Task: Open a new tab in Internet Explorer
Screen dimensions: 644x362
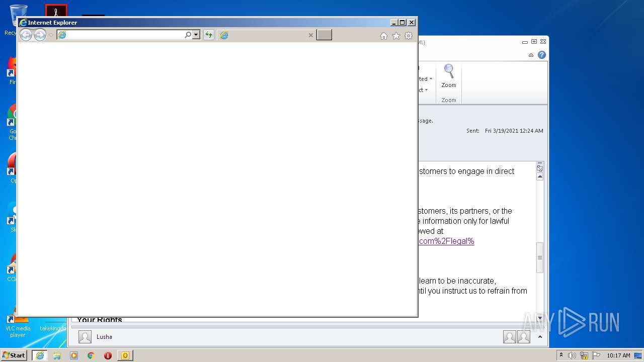Action: pos(324,35)
